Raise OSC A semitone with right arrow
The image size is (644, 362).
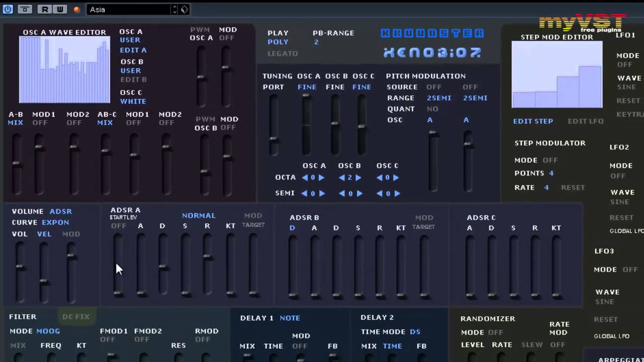[x=321, y=194]
